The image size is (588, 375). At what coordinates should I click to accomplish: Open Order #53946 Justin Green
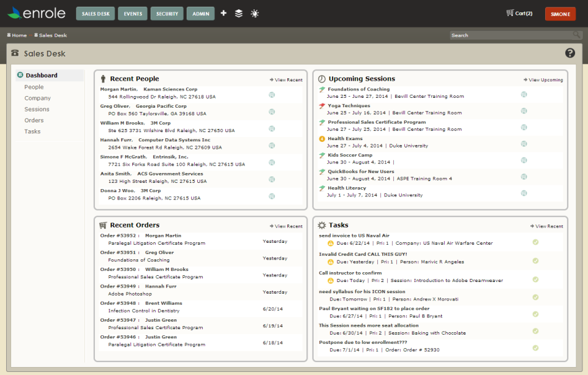coord(138,337)
